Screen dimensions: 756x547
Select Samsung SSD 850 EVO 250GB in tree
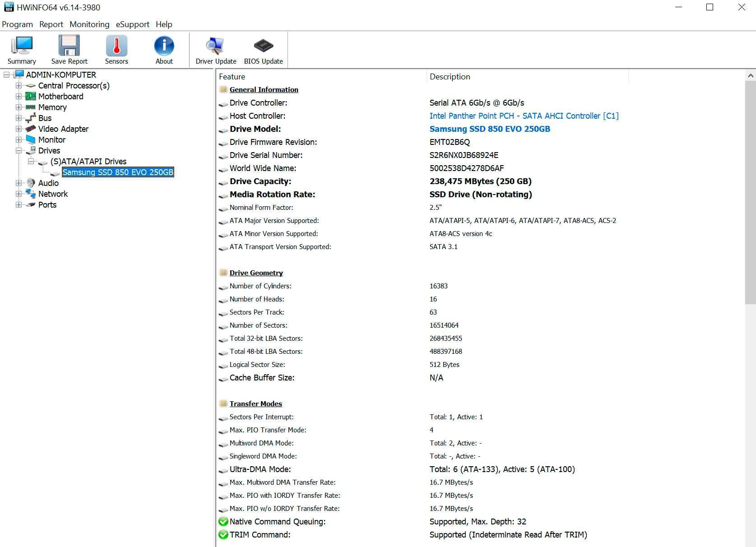point(118,172)
